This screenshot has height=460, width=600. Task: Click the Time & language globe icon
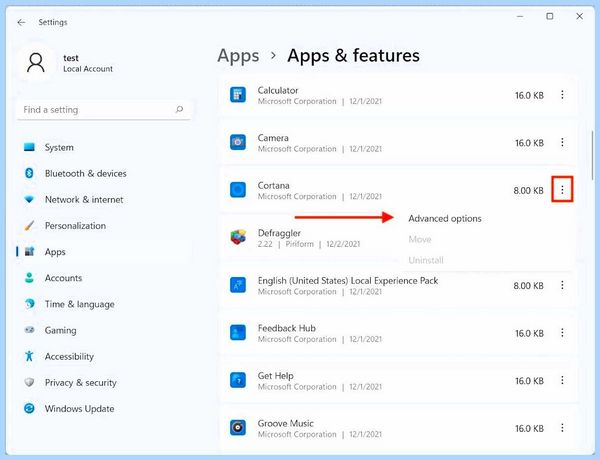(x=29, y=304)
